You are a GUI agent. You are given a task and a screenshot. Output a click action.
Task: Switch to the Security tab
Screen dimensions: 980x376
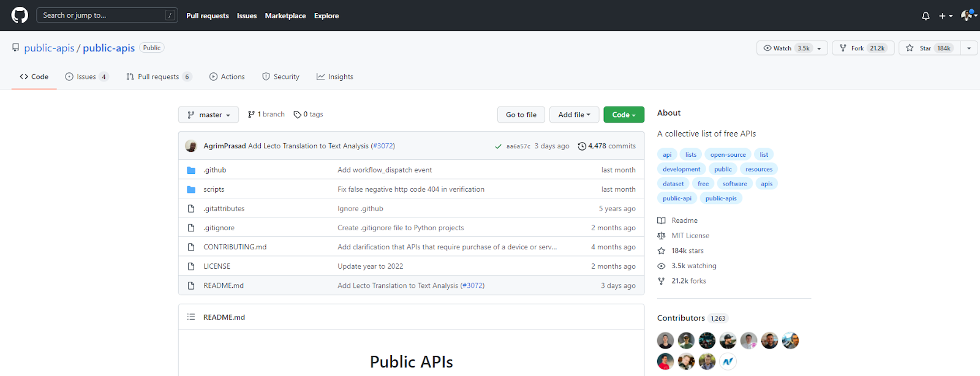pos(281,77)
